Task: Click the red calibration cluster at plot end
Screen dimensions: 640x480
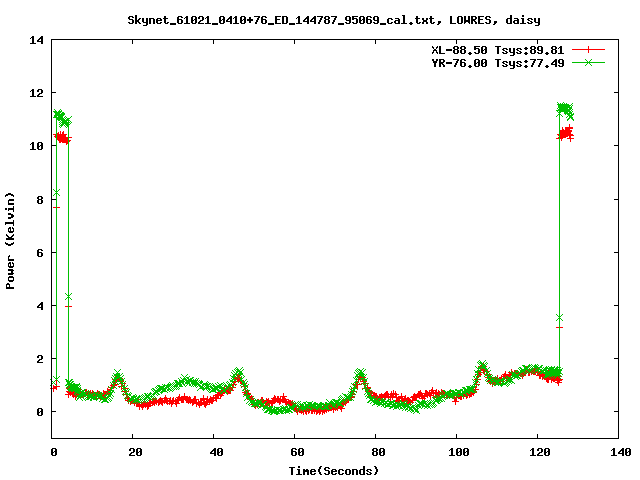Action: 566,133
